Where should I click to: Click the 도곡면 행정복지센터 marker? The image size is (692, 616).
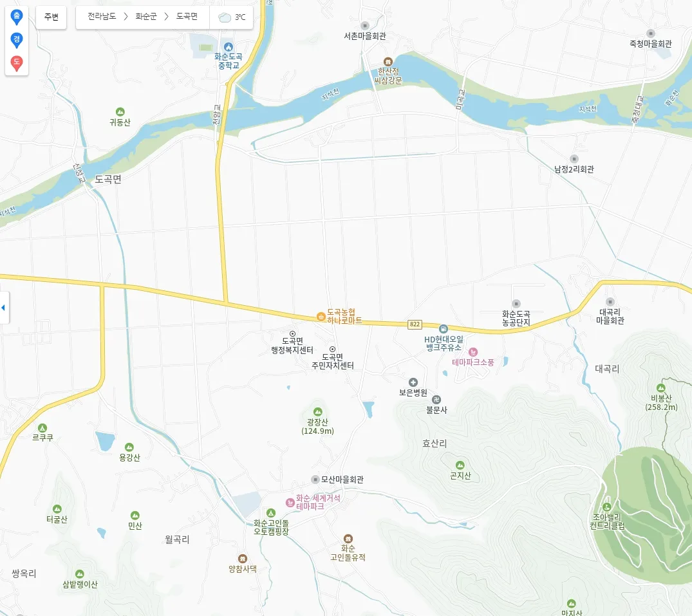tap(292, 334)
